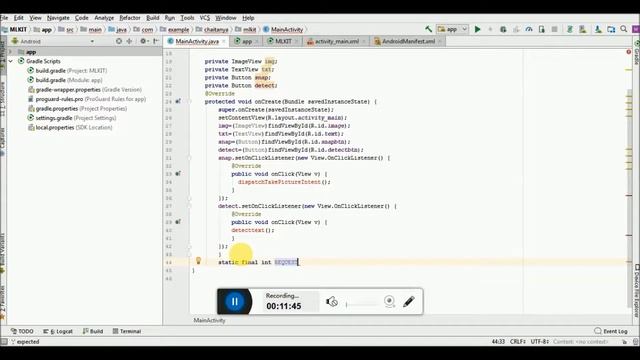The width and height of the screenshot is (640, 360).
Task: Open the Logcat tool window
Action: pos(58,331)
